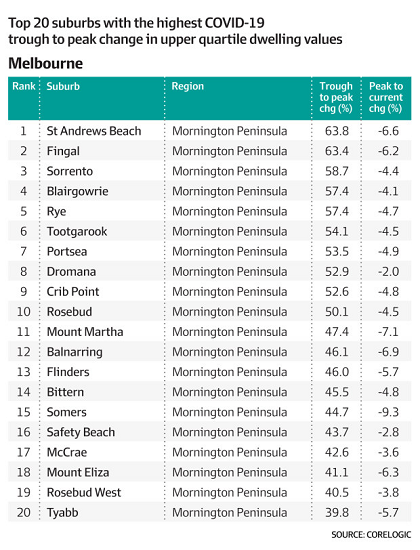Screen dimensions: 420x550
Task: Click the Mount Eliza suburb name
Action: 78,472
